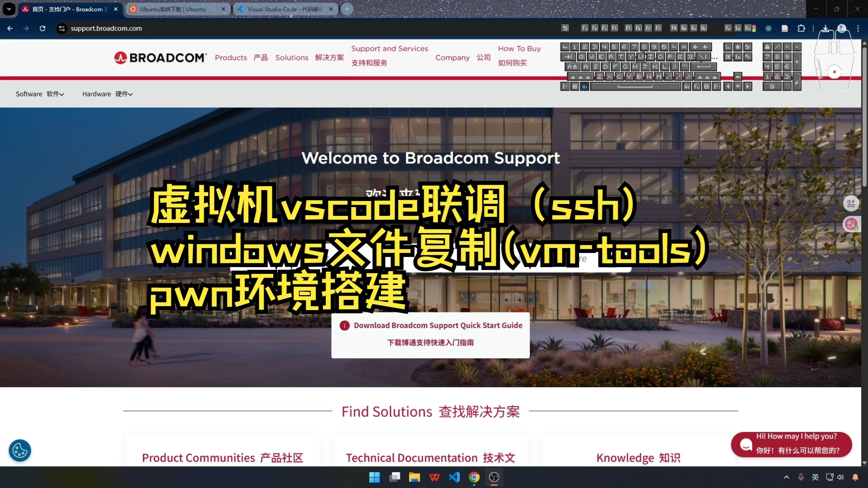Image resolution: width=868 pixels, height=488 pixels.
Task: Open the cookie palette icon bottom-left
Action: click(x=19, y=450)
